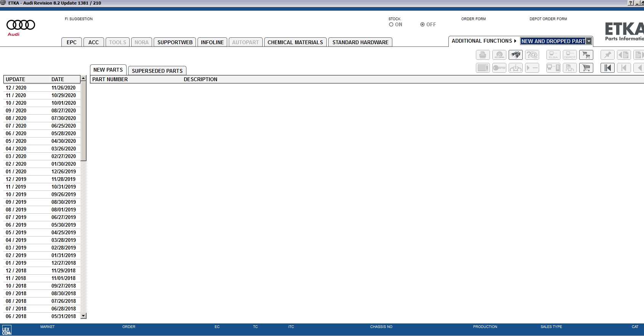Click the update list scrollbar thumb
The width and height of the screenshot is (644, 336).
84,121
